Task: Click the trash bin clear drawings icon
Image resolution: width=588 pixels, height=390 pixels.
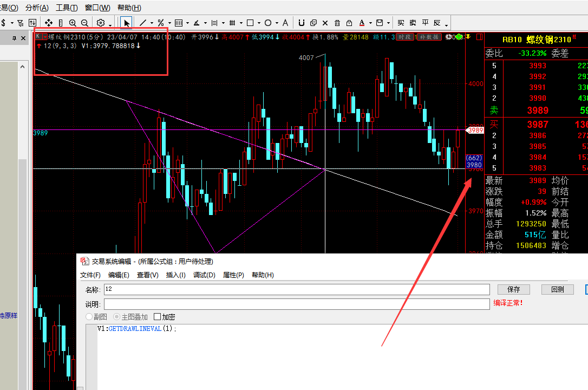Action: tap(337, 23)
